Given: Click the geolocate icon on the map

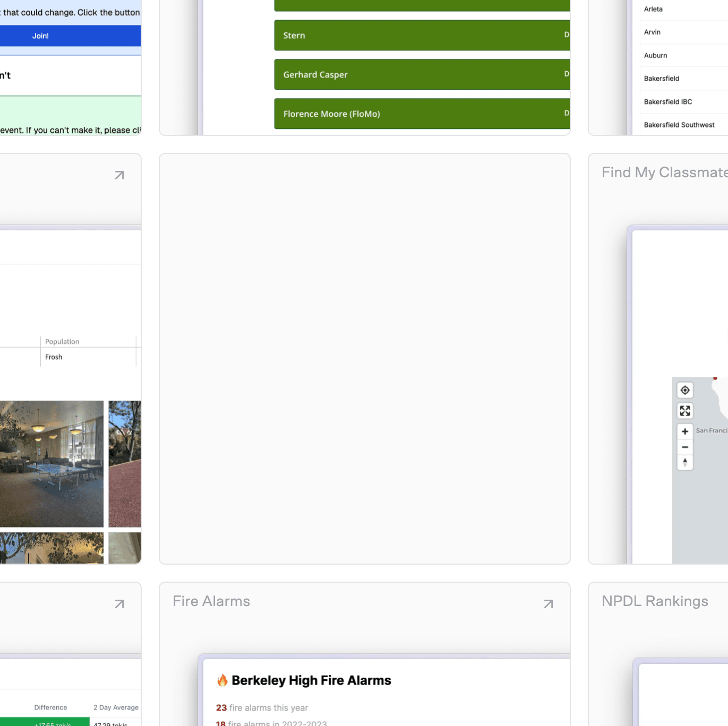Looking at the screenshot, I should pyautogui.click(x=684, y=390).
